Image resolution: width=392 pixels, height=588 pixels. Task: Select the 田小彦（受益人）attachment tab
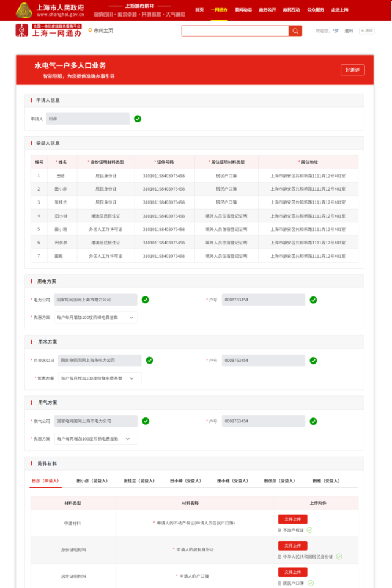pyautogui.click(x=92, y=481)
